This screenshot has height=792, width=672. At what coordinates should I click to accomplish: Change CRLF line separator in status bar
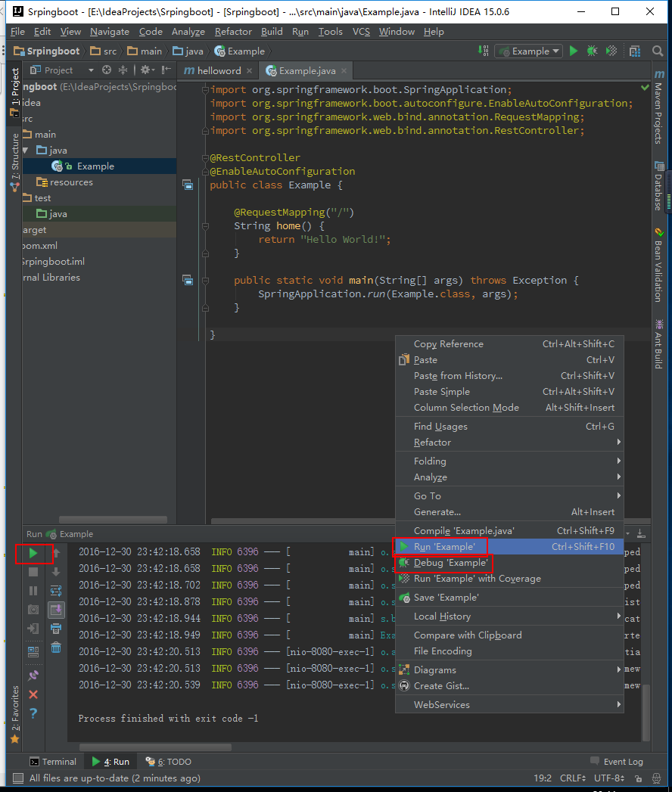(x=573, y=778)
